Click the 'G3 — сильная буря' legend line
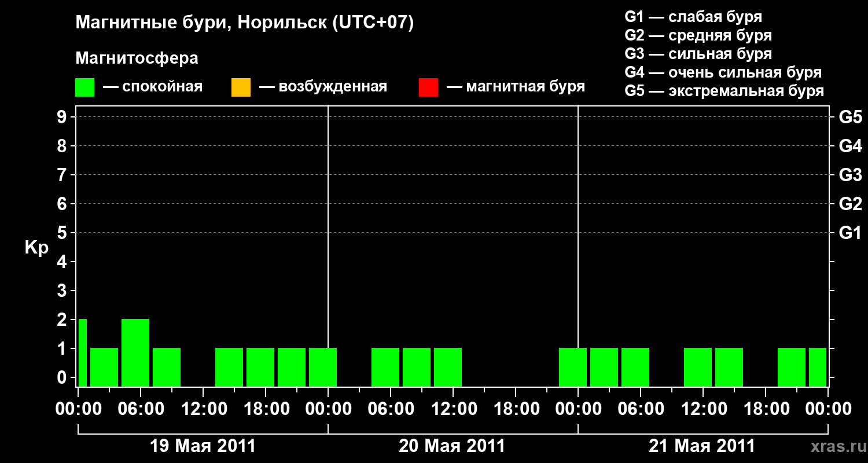Image resolution: width=868 pixels, height=463 pixels. (x=698, y=54)
